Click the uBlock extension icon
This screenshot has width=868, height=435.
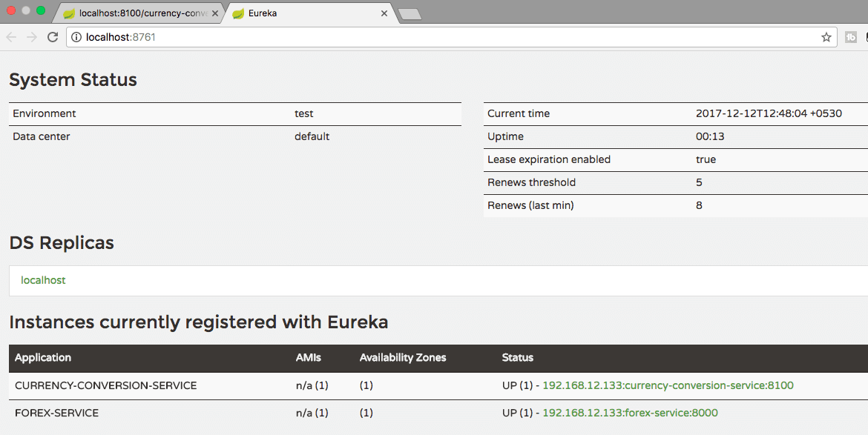[851, 36]
